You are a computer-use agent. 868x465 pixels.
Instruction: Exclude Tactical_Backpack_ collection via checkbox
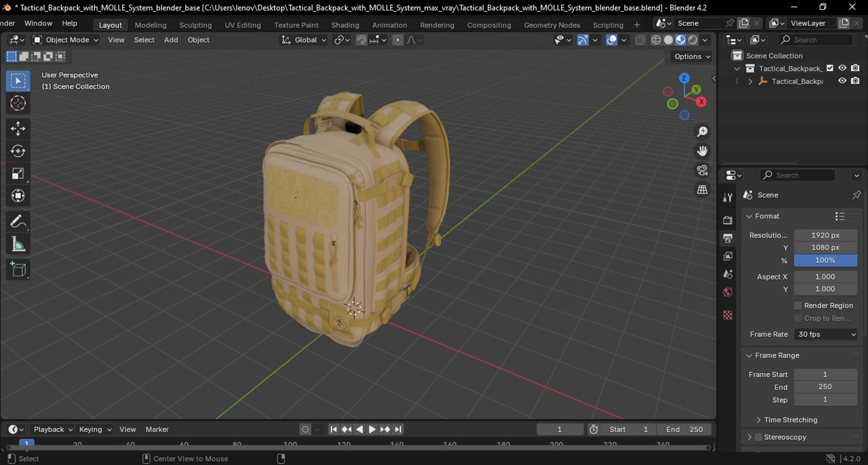pyautogui.click(x=830, y=68)
